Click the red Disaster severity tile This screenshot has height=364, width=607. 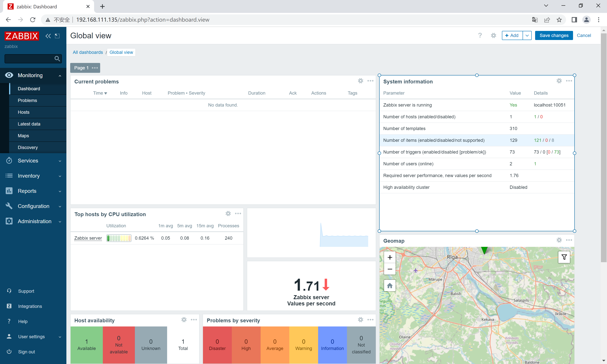tap(217, 345)
